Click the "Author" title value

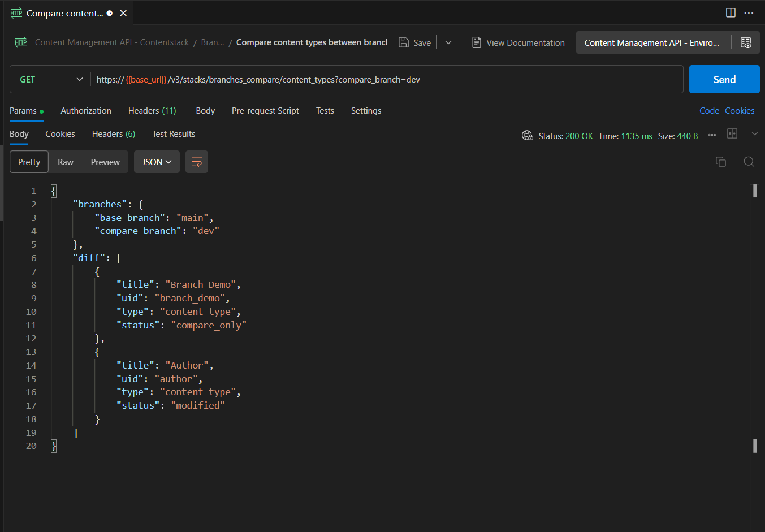click(x=187, y=365)
